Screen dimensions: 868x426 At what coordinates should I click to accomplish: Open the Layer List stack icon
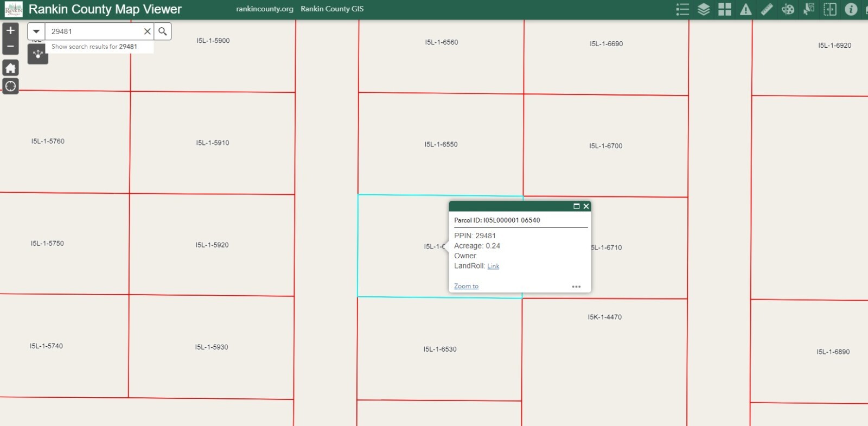pos(704,9)
